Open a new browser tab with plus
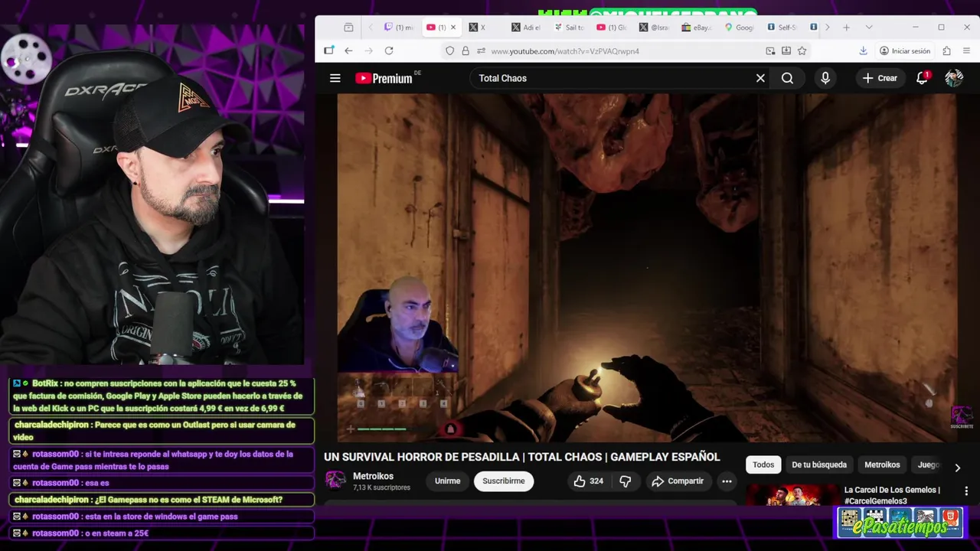 pyautogui.click(x=846, y=28)
